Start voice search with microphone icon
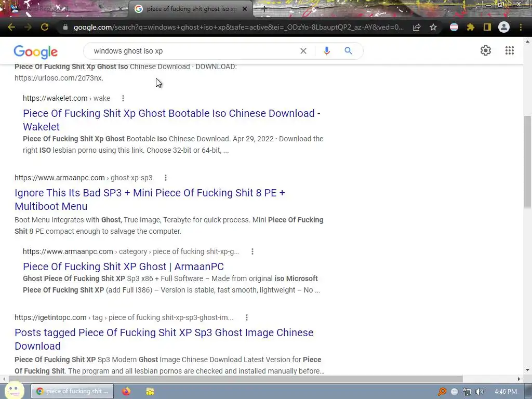 pos(327,51)
